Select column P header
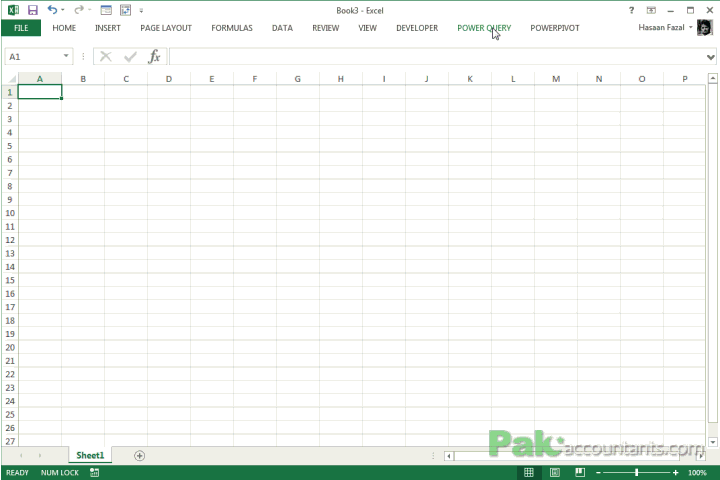Image resolution: width=720 pixels, height=480 pixels. pyautogui.click(x=685, y=79)
